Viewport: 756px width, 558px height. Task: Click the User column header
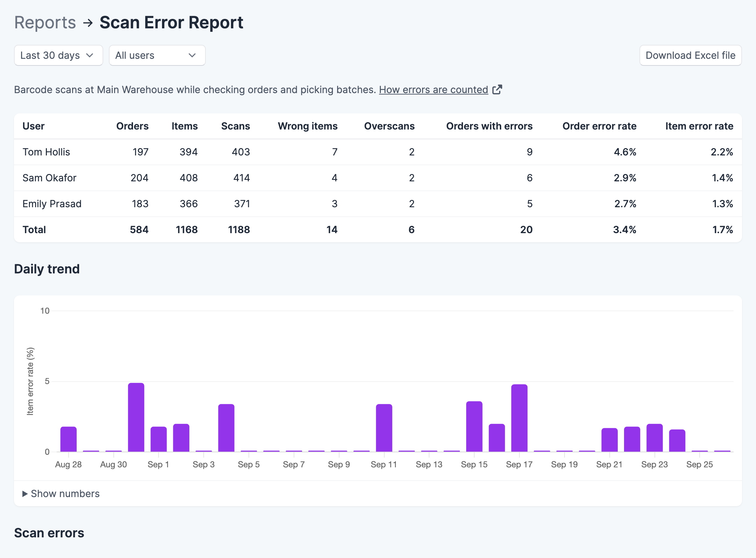34,126
